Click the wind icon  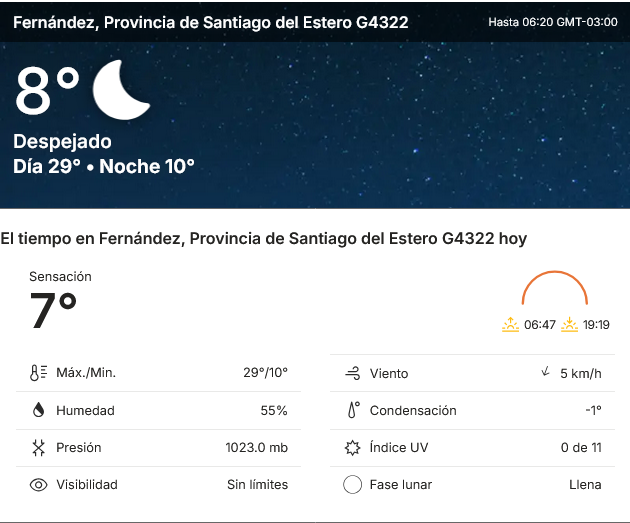point(352,373)
